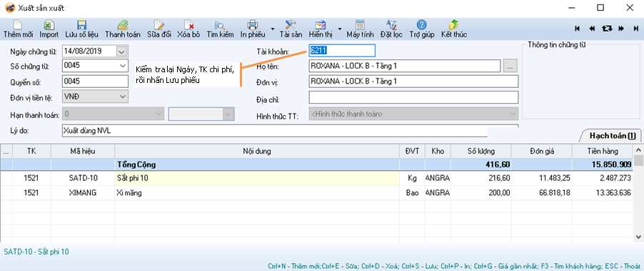Screen dimensions: 644x271
Task: Click the Đơn giá column header
Action: pos(542,151)
